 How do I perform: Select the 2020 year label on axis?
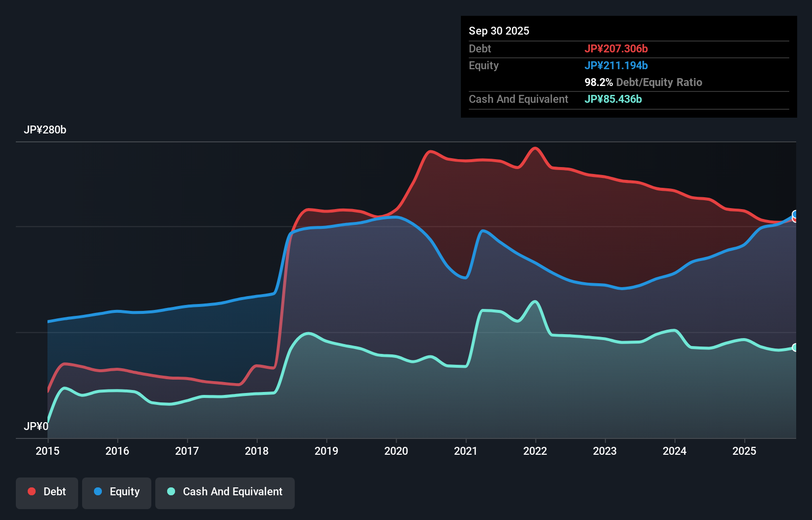click(396, 451)
